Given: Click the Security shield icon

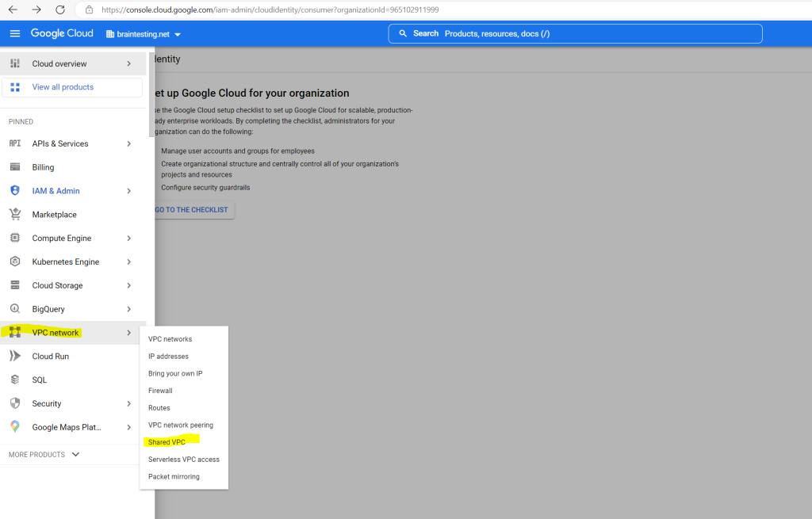Looking at the screenshot, I should [x=15, y=403].
